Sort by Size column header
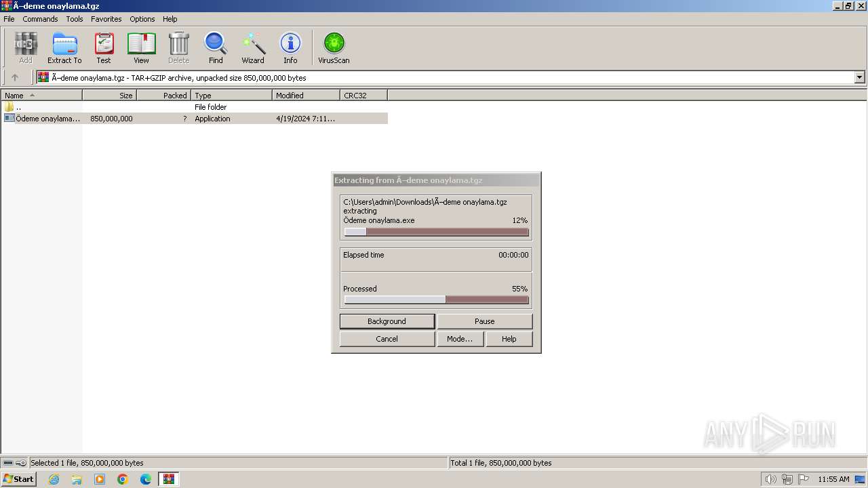868x488 pixels. click(109, 96)
